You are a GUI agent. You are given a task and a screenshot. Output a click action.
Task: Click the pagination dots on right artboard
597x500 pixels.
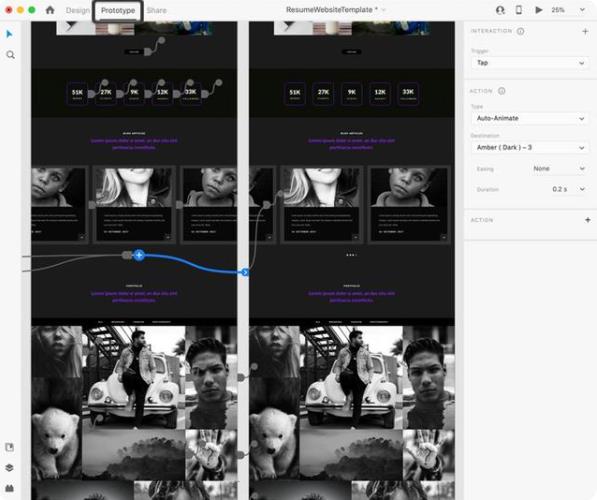(351, 255)
